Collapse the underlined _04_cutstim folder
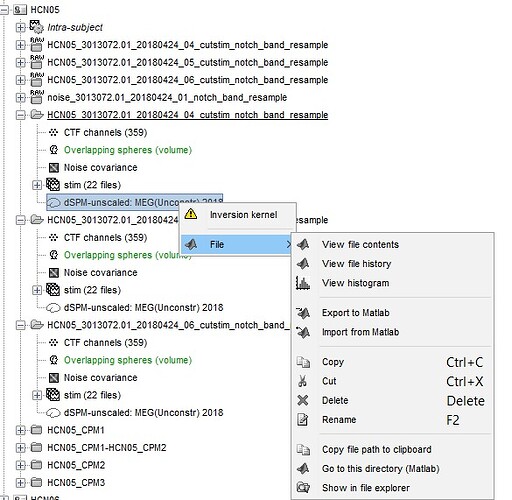Screen dimensions: 512x500 pos(20,115)
